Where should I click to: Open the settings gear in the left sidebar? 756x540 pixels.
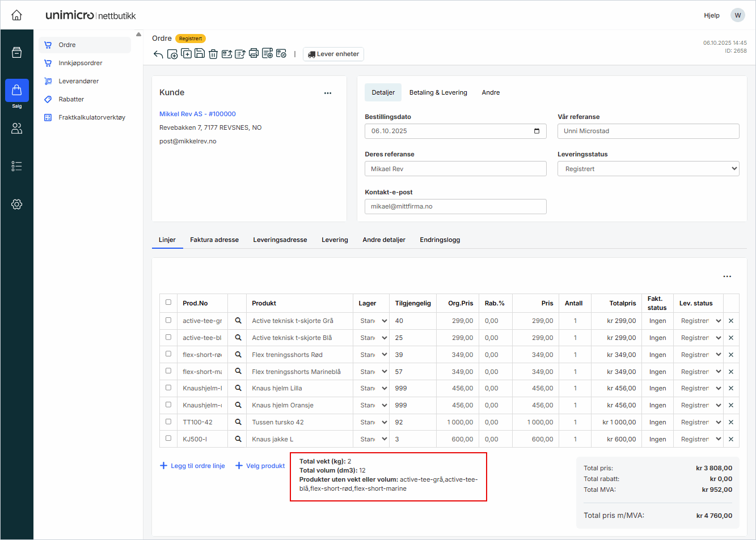point(17,205)
